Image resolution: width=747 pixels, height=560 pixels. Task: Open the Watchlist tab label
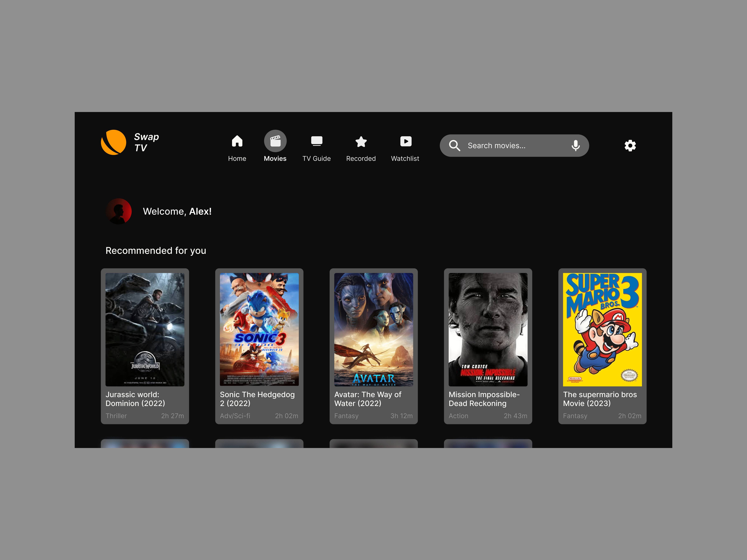point(405,159)
